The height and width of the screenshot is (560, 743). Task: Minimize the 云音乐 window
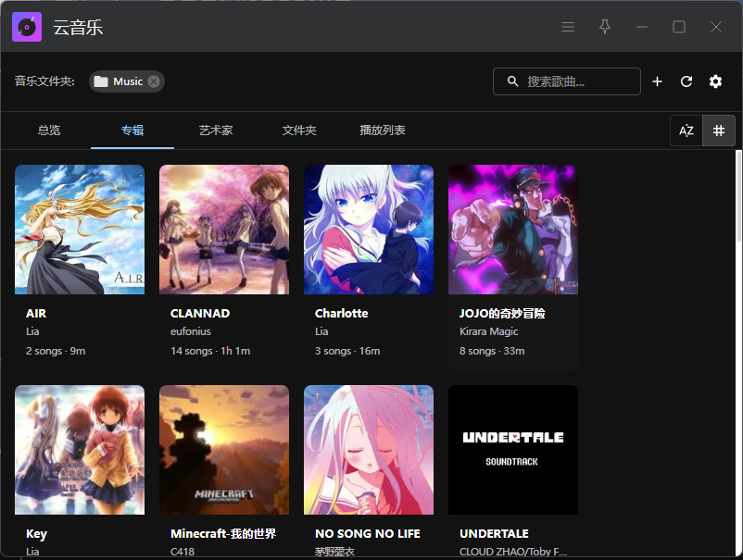[642, 27]
